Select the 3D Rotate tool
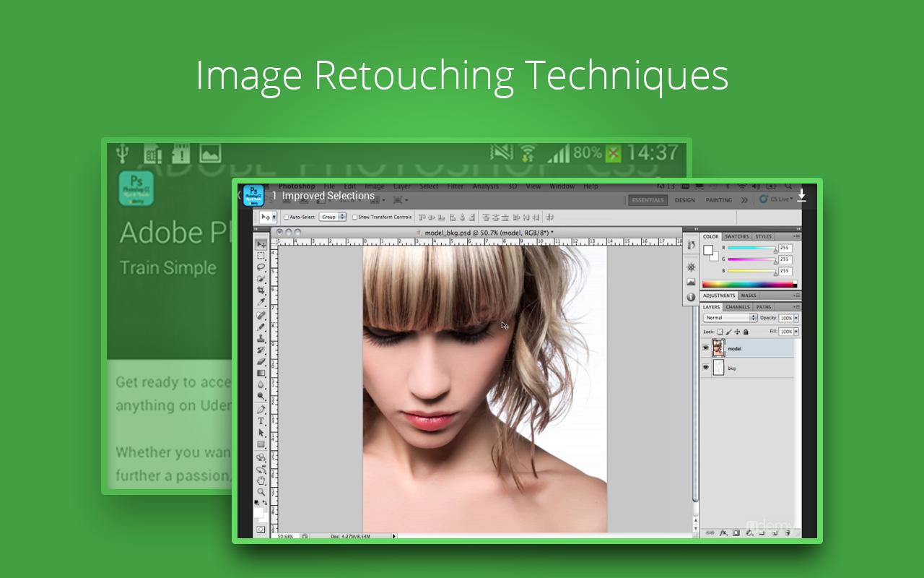 [x=261, y=457]
